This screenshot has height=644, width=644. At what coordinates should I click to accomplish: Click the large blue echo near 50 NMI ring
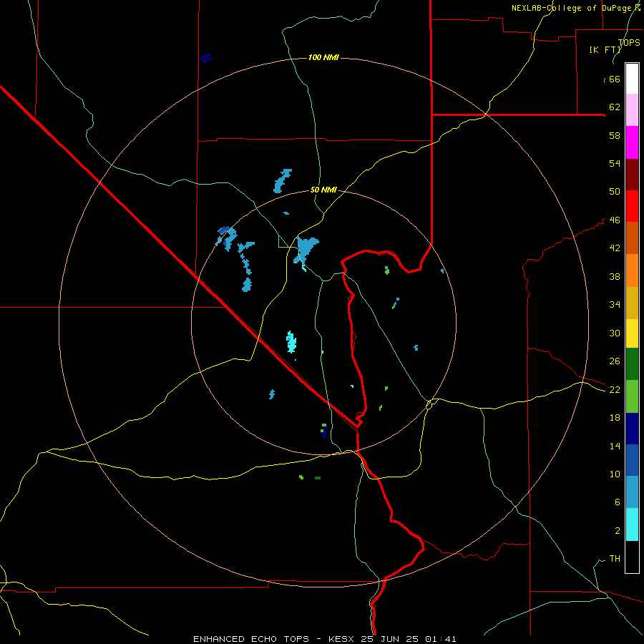(306, 249)
